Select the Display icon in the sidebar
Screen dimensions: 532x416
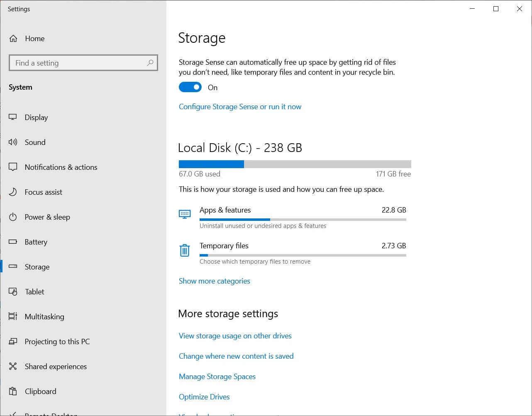tap(13, 117)
